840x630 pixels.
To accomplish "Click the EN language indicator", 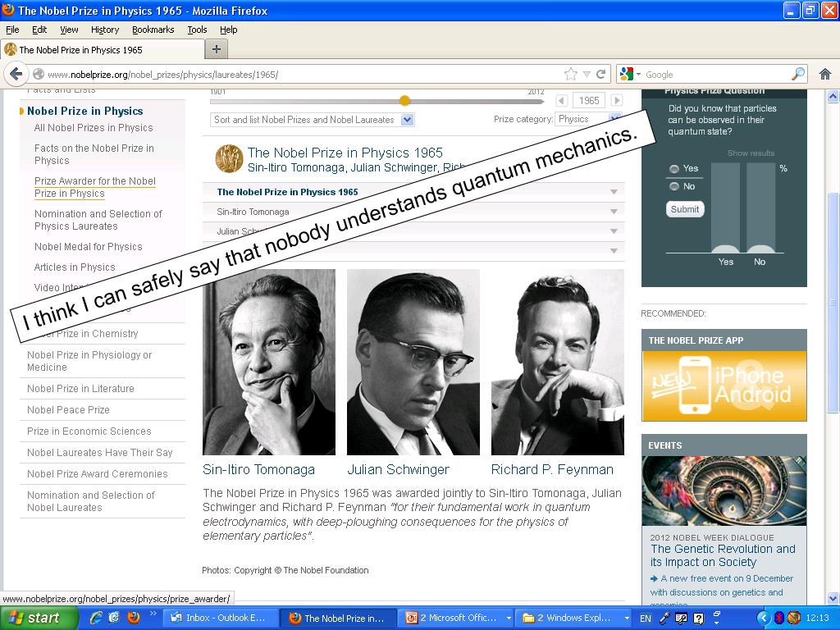I will 646,619.
